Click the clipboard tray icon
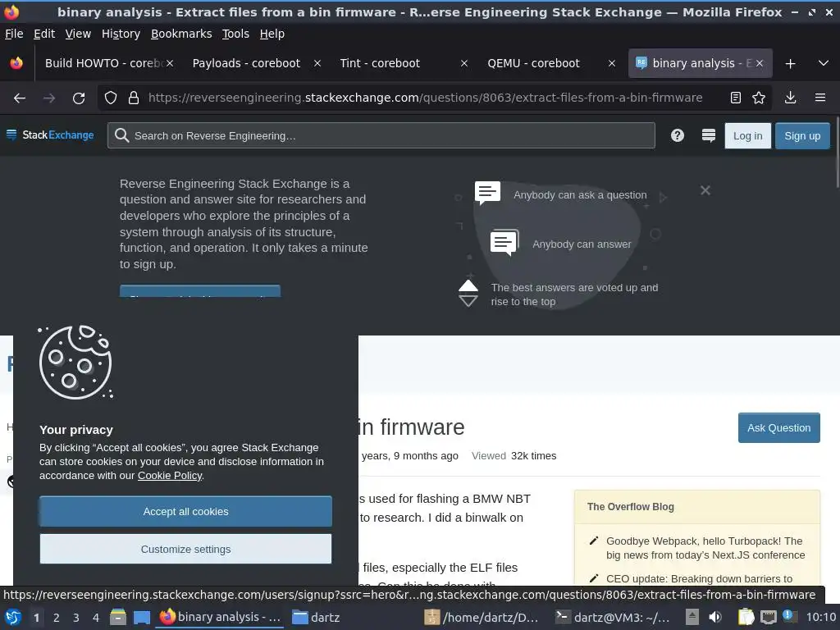 tap(746, 618)
